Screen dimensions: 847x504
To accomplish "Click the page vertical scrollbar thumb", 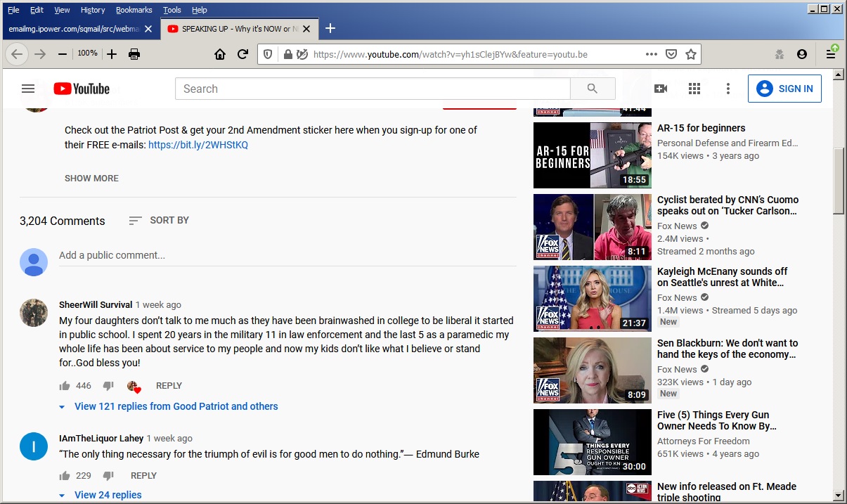I will (x=838, y=181).
